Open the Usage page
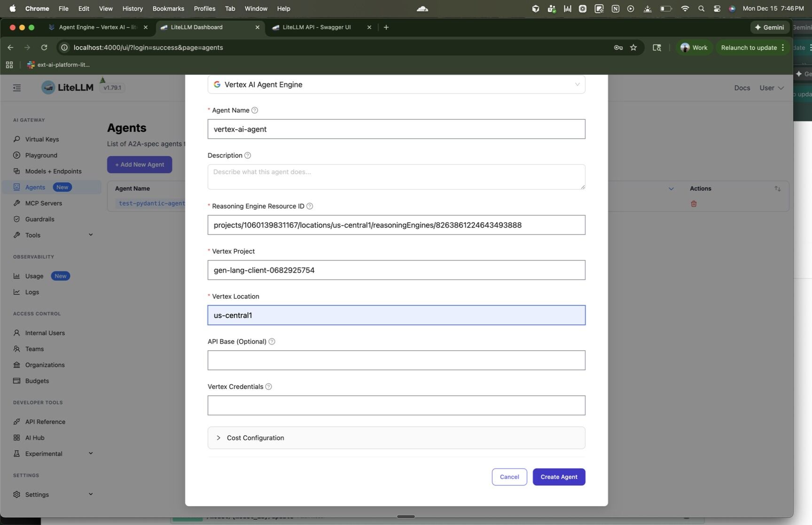Viewport: 812px width, 525px height. [34, 276]
